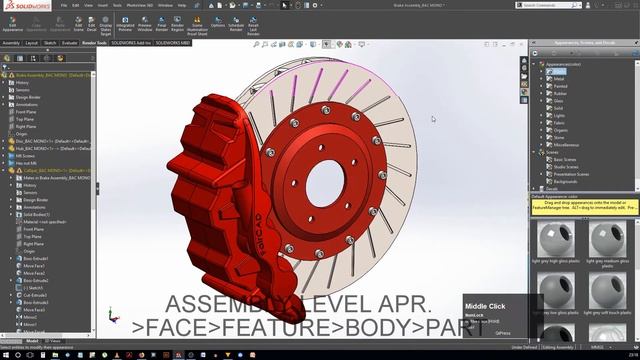Expand the Disc_BAC MONO tree node
The width and height of the screenshot is (640, 360).
click(4, 141)
